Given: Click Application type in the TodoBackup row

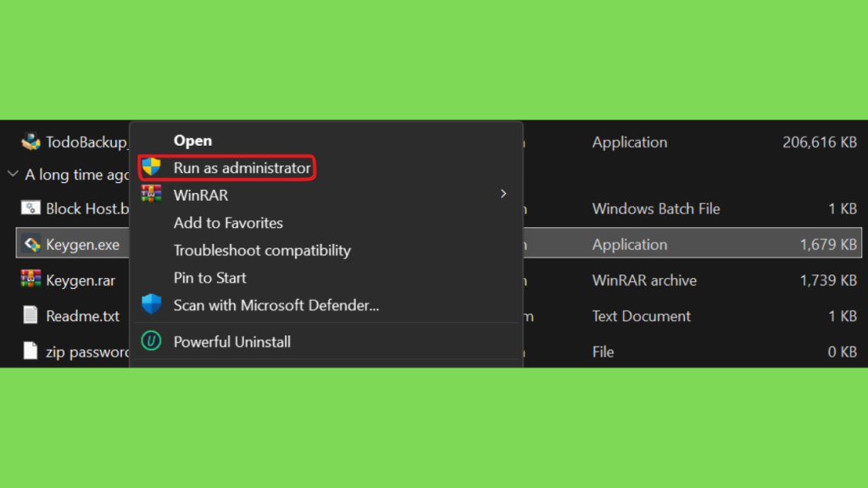Looking at the screenshot, I should point(630,142).
